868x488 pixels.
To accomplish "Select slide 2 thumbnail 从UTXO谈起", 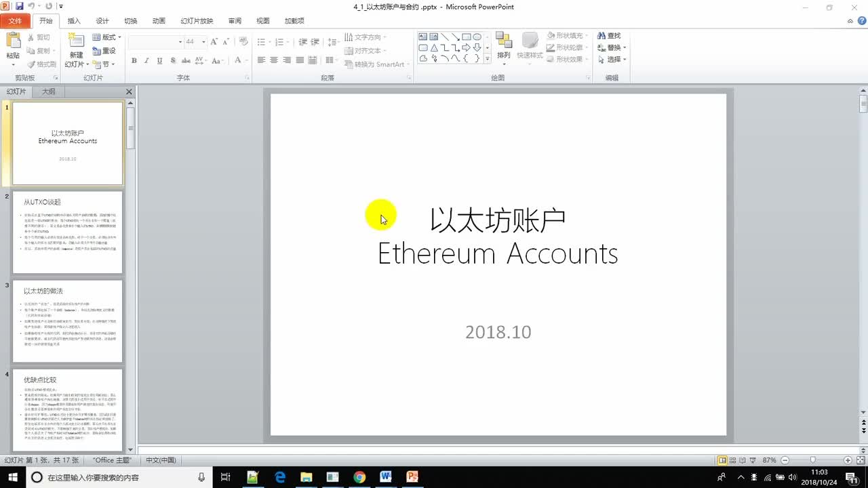I will pos(68,232).
